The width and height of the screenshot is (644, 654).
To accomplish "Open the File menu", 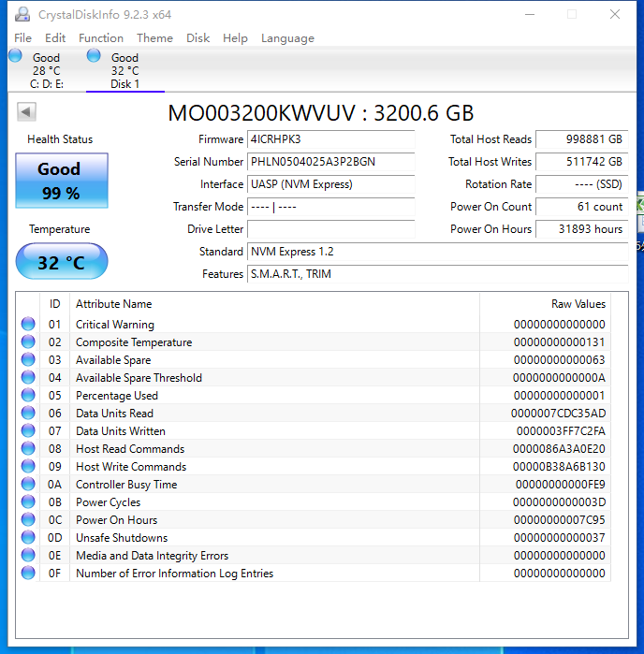I will point(23,38).
